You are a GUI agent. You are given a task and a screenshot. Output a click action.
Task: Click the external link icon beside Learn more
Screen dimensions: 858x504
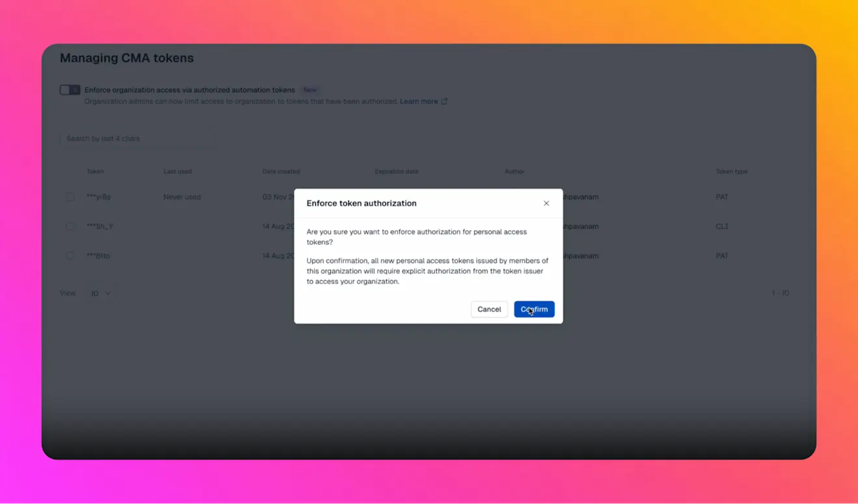point(444,101)
